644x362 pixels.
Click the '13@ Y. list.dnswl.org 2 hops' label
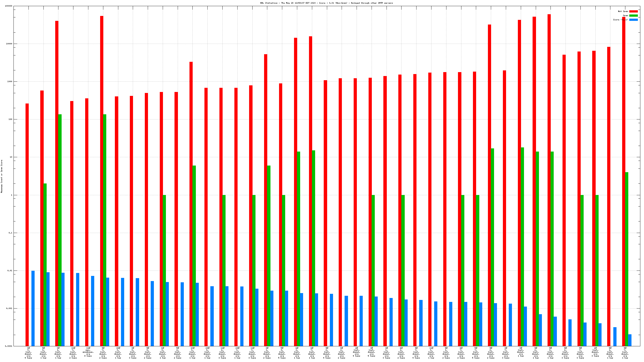click(73, 353)
